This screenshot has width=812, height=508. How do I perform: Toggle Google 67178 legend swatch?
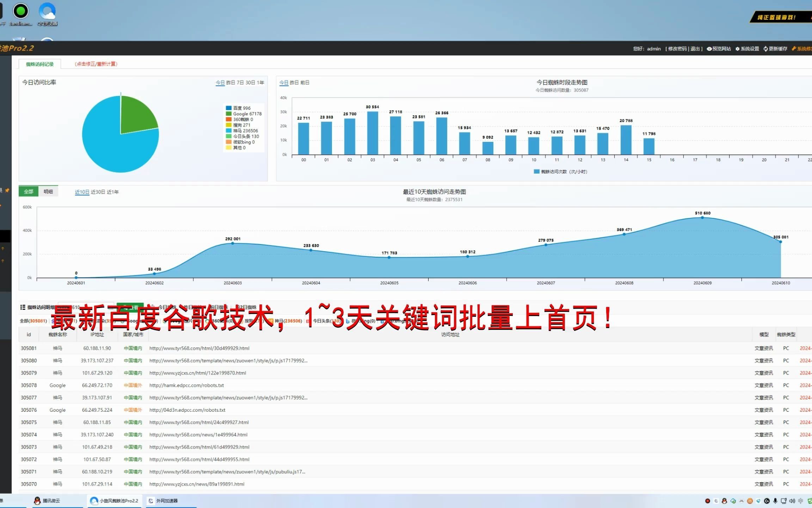tap(228, 114)
